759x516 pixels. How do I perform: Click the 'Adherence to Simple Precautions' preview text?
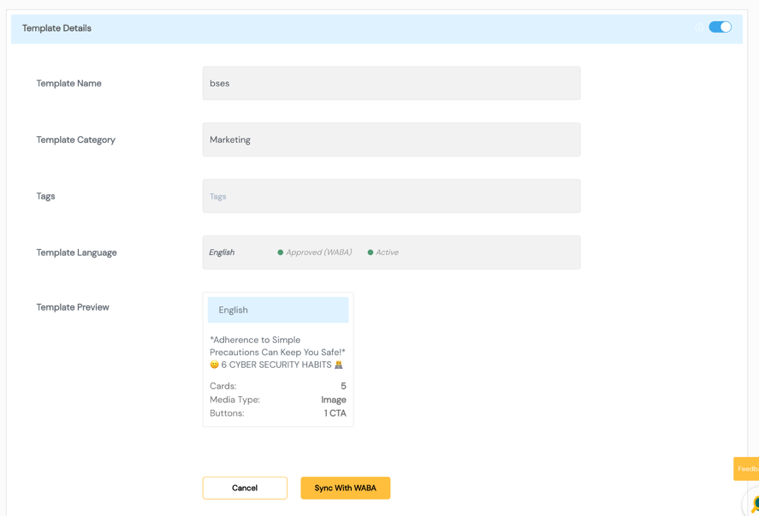pyautogui.click(x=277, y=346)
